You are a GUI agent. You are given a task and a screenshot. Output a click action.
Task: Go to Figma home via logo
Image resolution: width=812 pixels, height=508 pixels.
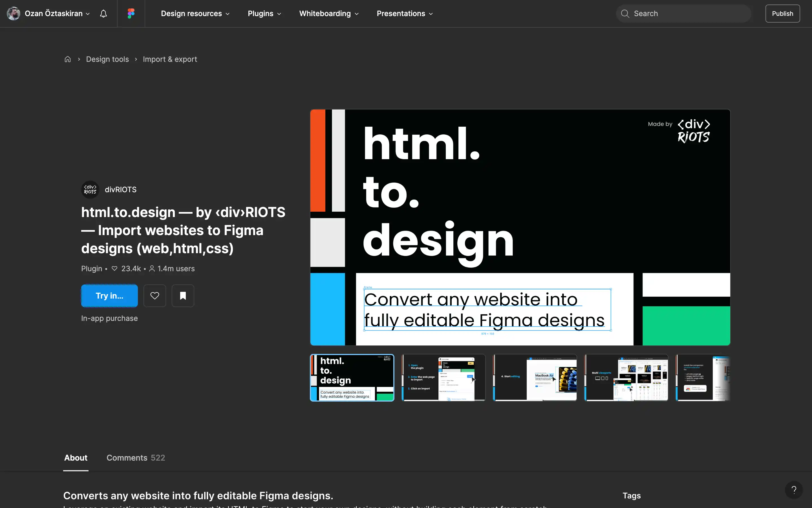131,14
